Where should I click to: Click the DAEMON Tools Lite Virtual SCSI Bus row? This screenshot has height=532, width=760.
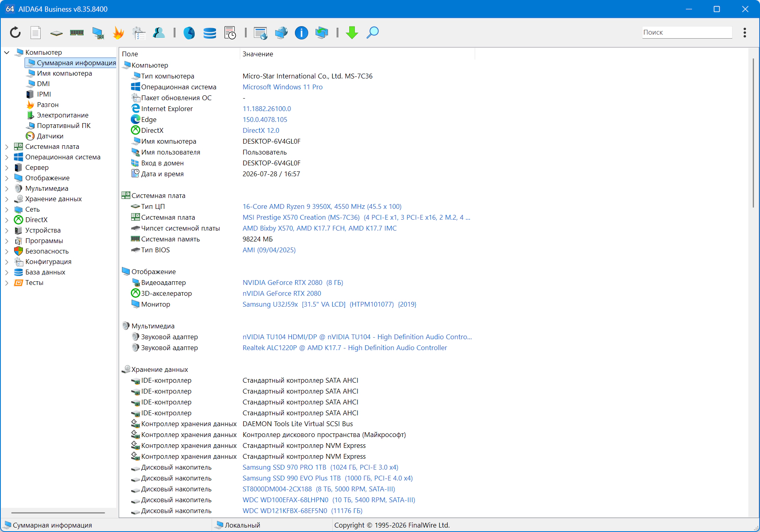click(x=298, y=424)
